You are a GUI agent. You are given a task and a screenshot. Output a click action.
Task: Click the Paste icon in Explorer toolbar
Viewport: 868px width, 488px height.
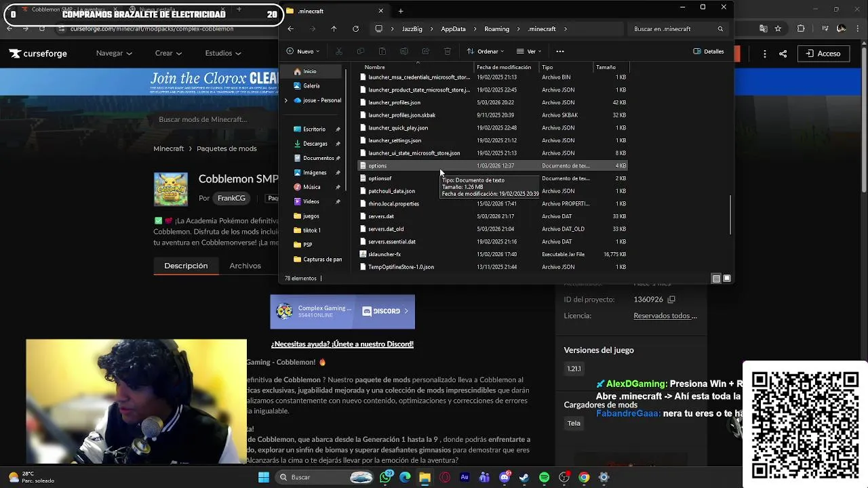[382, 52]
